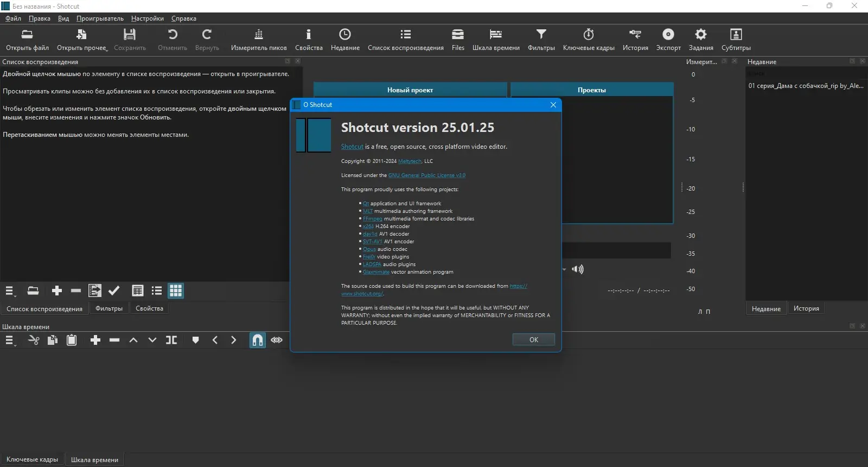Click the checkmark Update icon in playlist toolbar
The width and height of the screenshot is (868, 467).
(x=114, y=291)
